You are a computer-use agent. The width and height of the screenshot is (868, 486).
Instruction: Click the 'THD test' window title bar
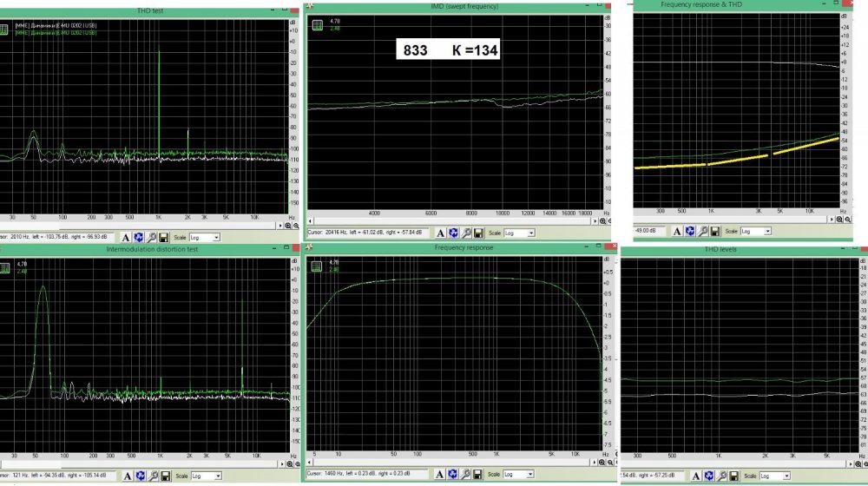(x=149, y=11)
